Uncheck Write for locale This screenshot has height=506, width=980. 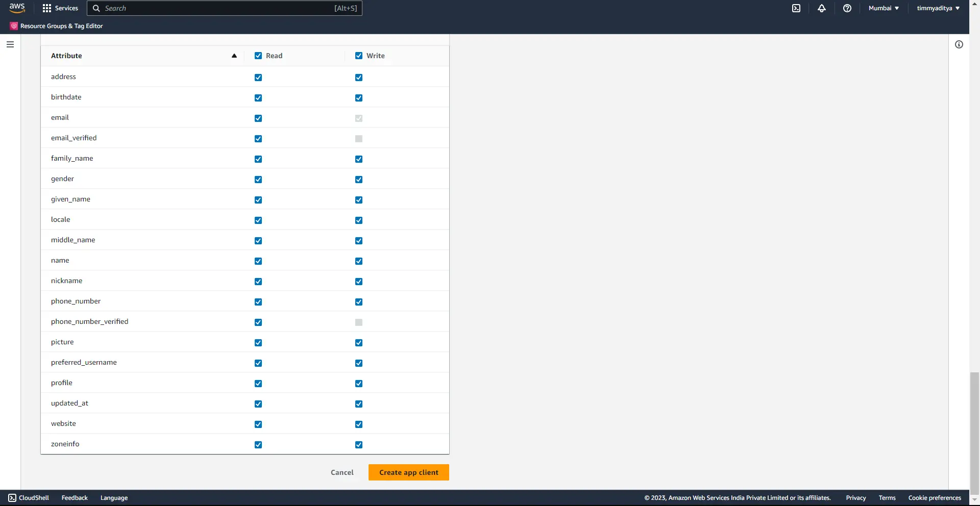point(359,220)
